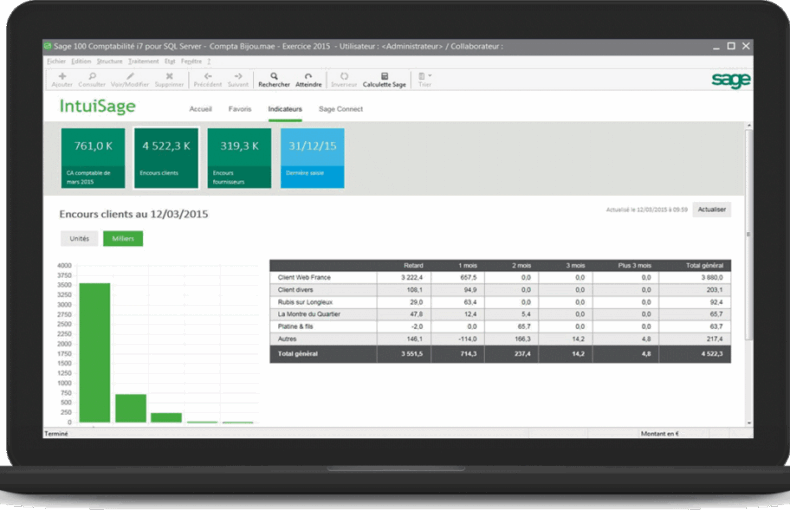
Task: Open the Fenêtre menu
Action: point(191,61)
